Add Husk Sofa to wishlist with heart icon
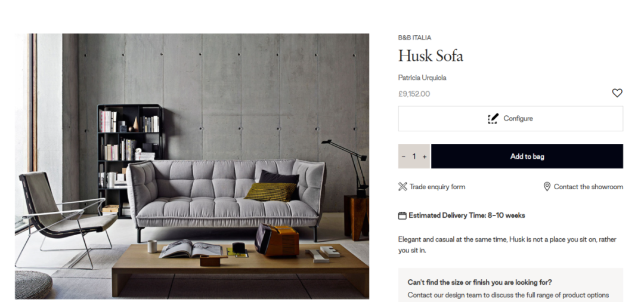This screenshot has width=644, height=302. (x=617, y=93)
